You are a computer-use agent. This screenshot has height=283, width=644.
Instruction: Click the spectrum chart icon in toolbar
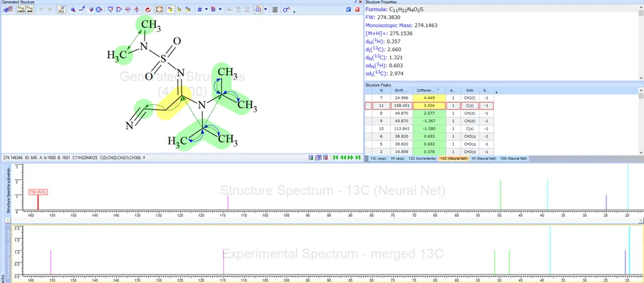click(x=61, y=9)
